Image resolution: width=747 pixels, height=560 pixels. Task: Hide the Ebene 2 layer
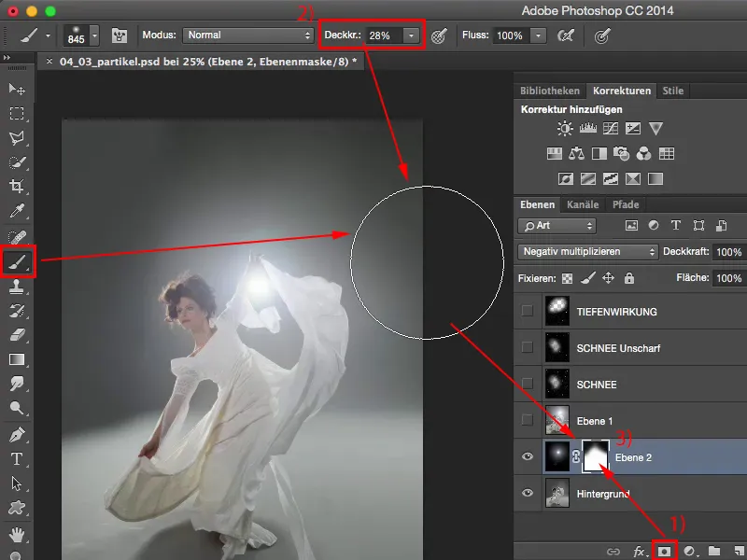tap(528, 456)
